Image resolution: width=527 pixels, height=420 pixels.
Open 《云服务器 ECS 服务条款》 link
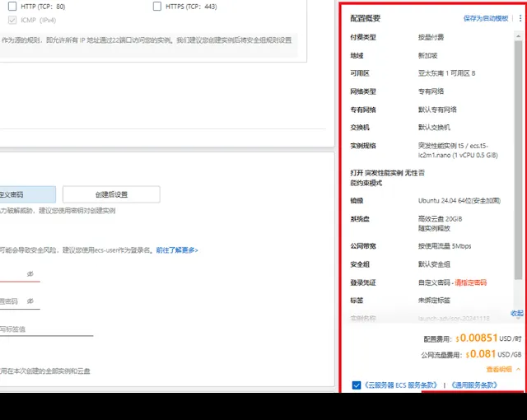(401, 385)
